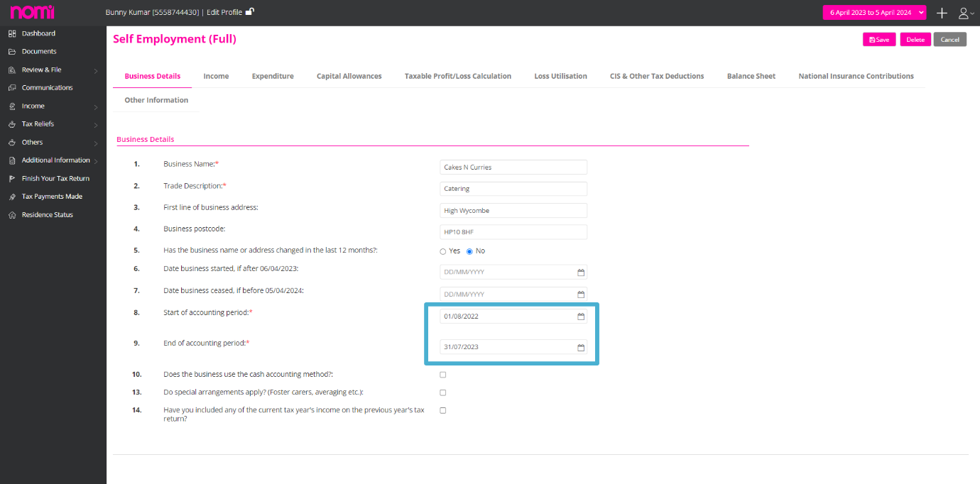Viewport: 980px width, 484px height.
Task: Click the Review & File sidebar icon
Action: pyautogui.click(x=12, y=70)
